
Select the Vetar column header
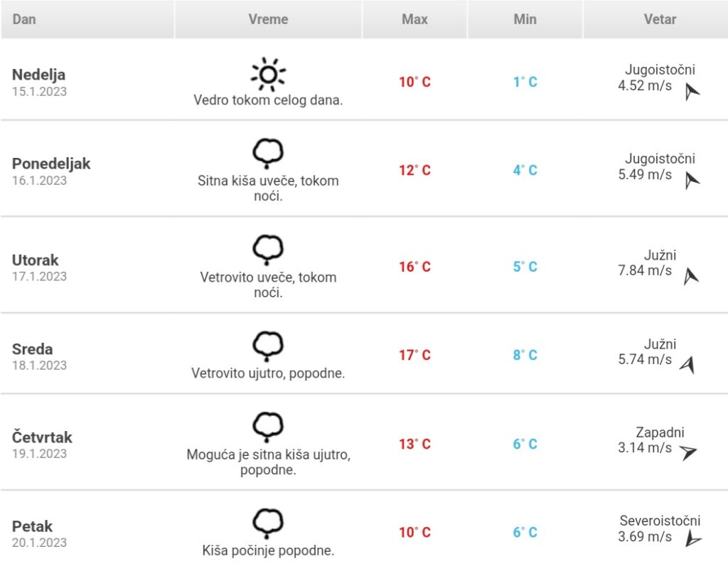point(655,19)
